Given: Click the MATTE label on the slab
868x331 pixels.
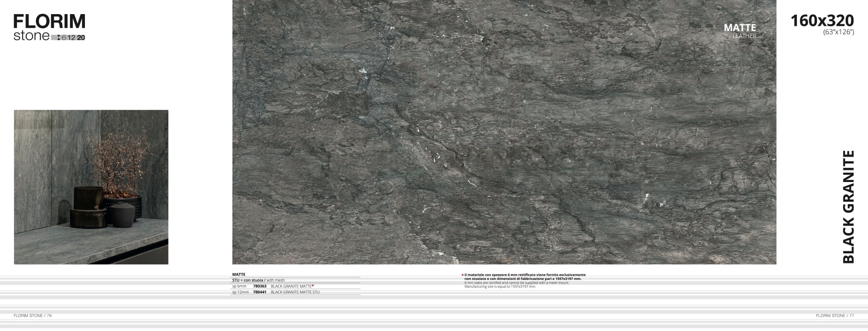Looking at the screenshot, I should 740,28.
